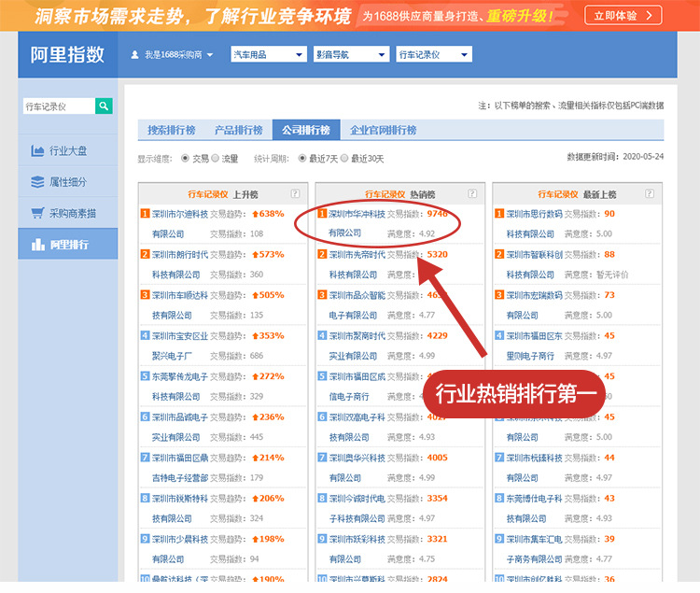
Task: Open 阿里排行 bar chart icon in sidebar
Action: click(x=37, y=245)
